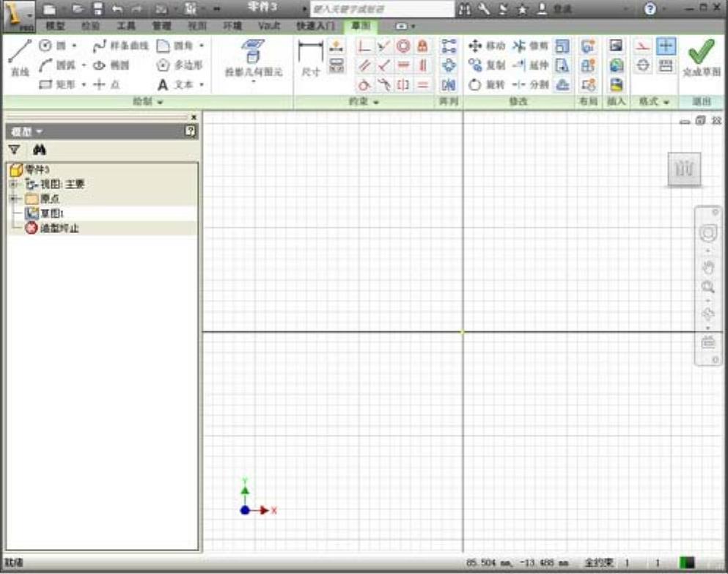Open the 圆 circle dropdown arrow
Screen dimensions: 728x574
pos(74,45)
